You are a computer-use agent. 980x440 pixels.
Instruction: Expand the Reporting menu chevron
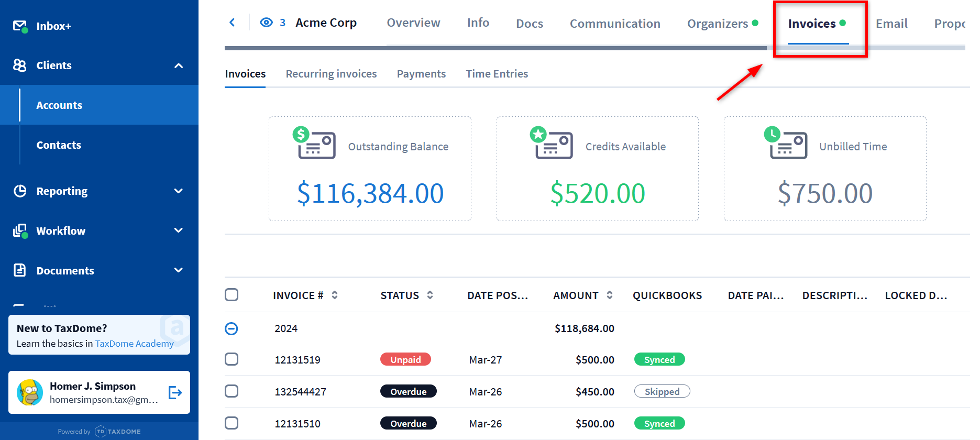179,191
